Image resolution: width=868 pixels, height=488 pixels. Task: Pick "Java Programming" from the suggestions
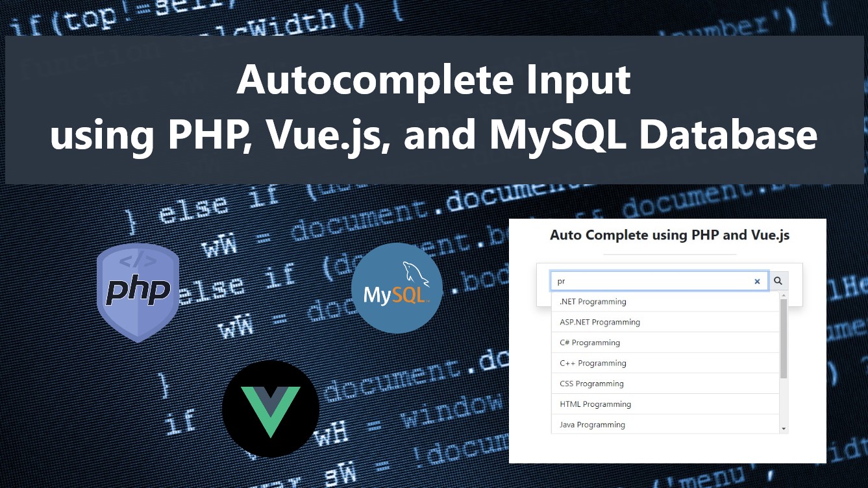[591, 424]
